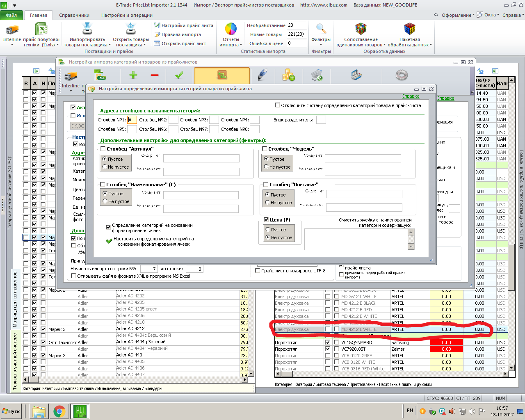Click the import supplier goods icon

(x=87, y=29)
